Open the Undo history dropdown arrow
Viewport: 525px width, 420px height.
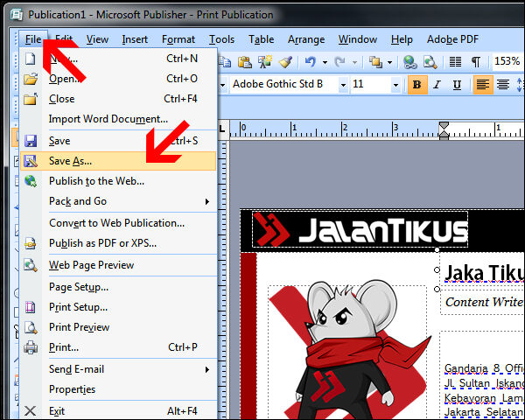click(325, 62)
